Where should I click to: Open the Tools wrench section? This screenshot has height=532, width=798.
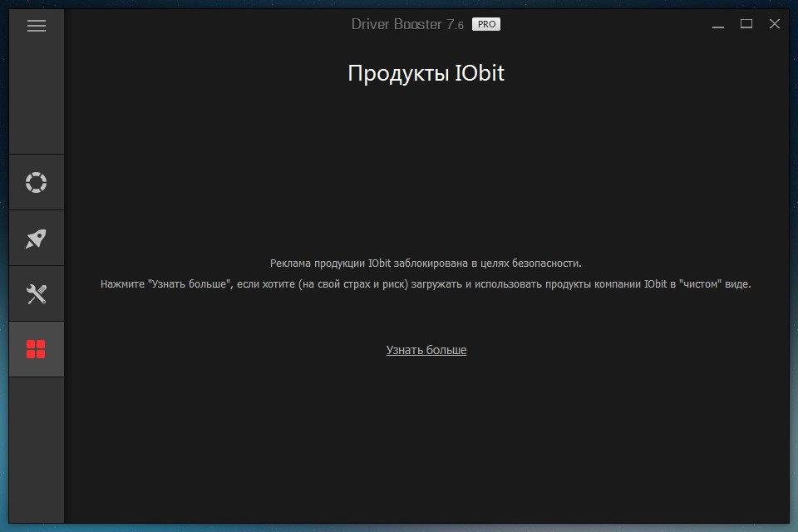36,293
